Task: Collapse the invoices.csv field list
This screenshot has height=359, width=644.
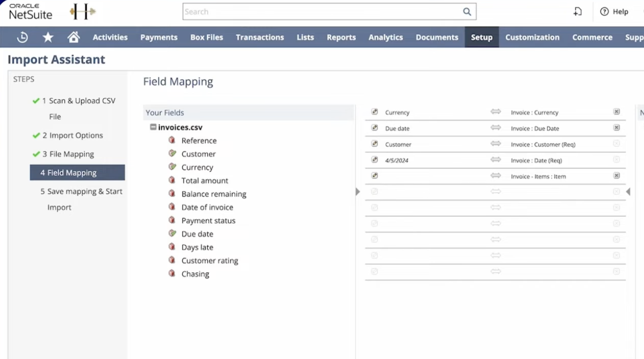Action: tap(153, 127)
